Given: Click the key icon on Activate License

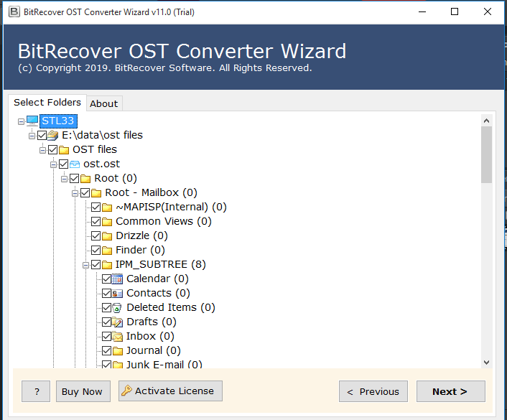Looking at the screenshot, I should (x=126, y=391).
